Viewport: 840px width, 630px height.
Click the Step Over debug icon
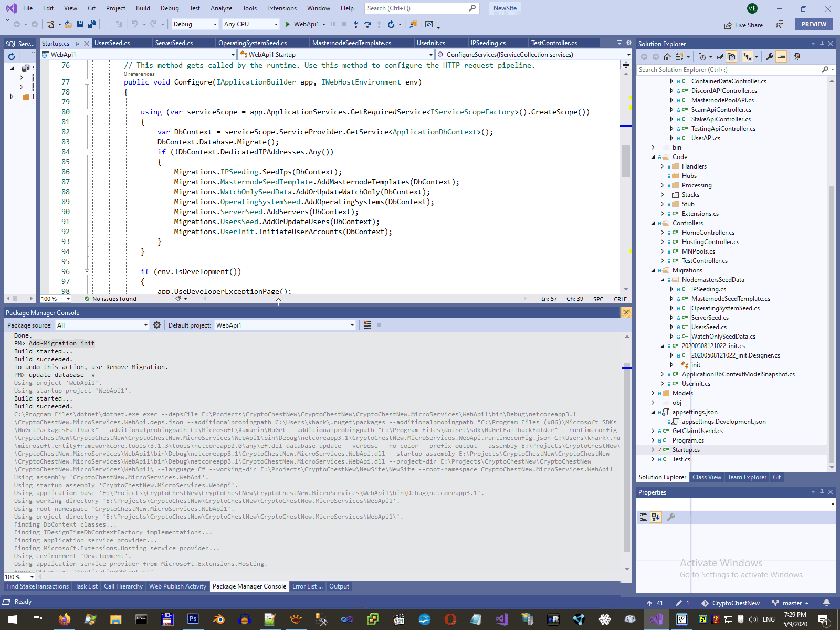click(367, 24)
